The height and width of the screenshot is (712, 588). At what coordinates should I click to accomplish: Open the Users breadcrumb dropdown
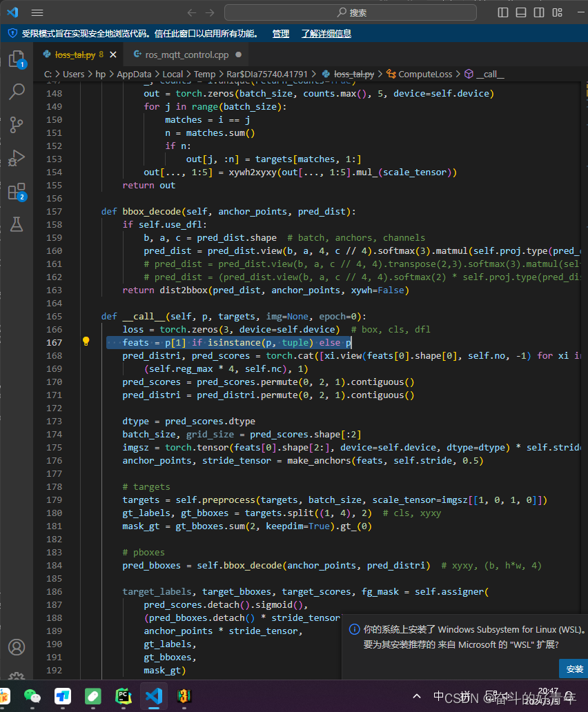coord(74,74)
